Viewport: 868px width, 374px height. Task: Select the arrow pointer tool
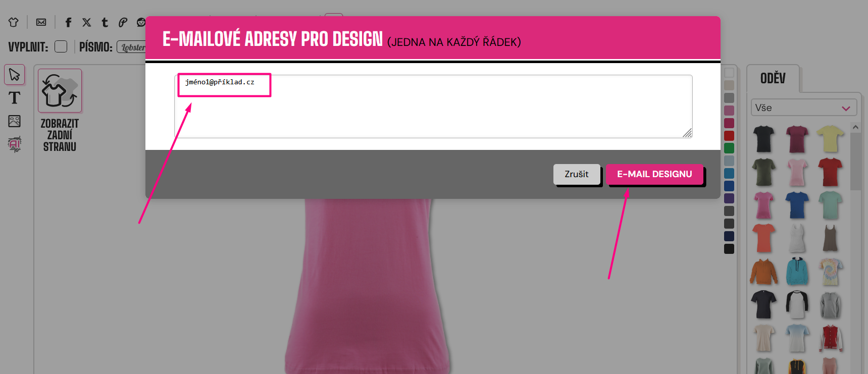click(x=14, y=75)
